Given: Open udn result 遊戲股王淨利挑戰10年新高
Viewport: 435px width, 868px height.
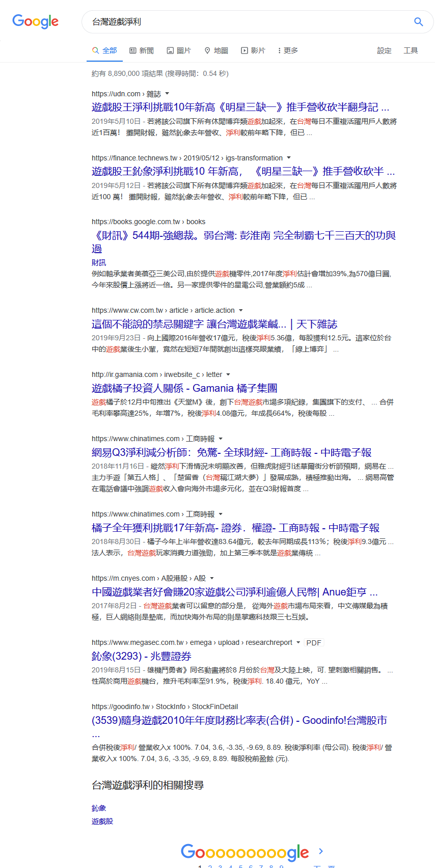Looking at the screenshot, I should [x=240, y=107].
